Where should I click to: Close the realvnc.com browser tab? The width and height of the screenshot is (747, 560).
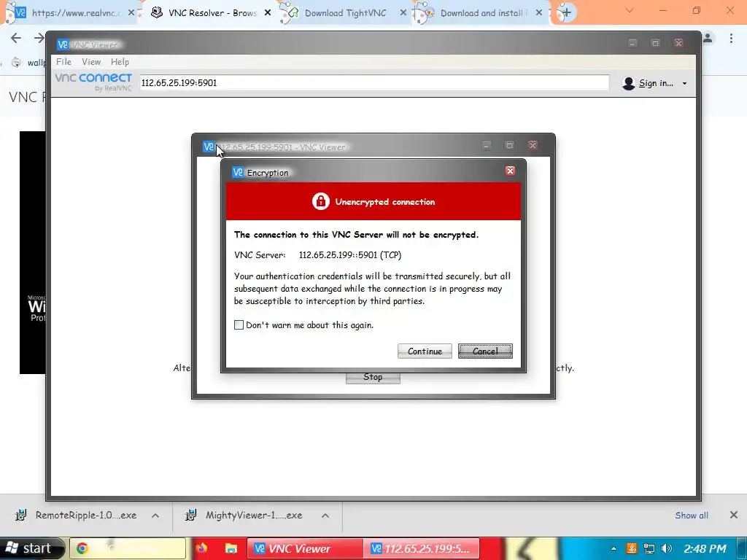(x=131, y=13)
